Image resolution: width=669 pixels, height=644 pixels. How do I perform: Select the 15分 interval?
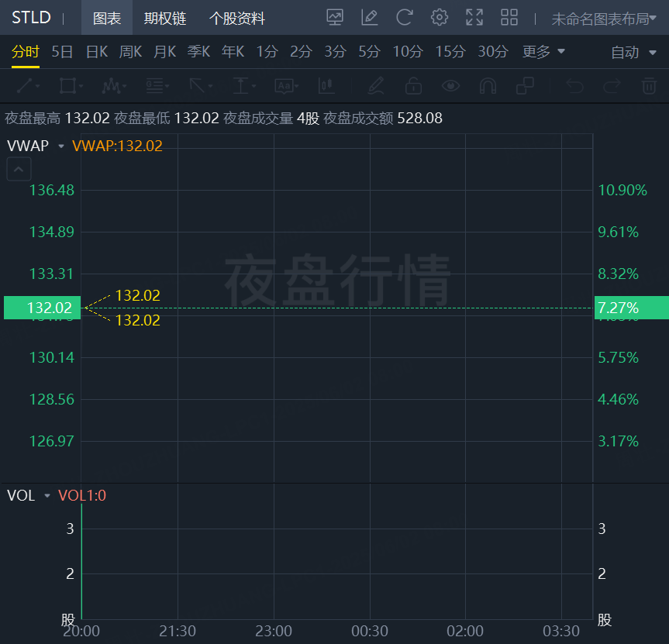tap(450, 52)
